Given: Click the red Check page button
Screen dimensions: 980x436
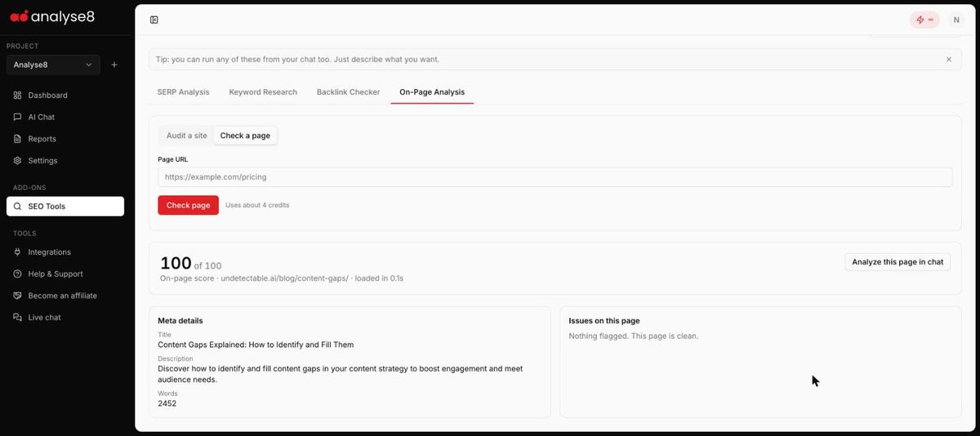Looking at the screenshot, I should coord(188,205).
